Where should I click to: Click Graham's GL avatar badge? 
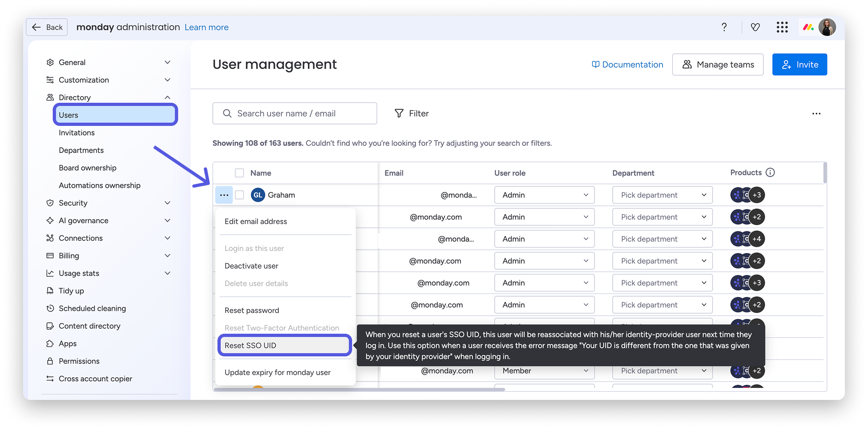click(x=258, y=195)
